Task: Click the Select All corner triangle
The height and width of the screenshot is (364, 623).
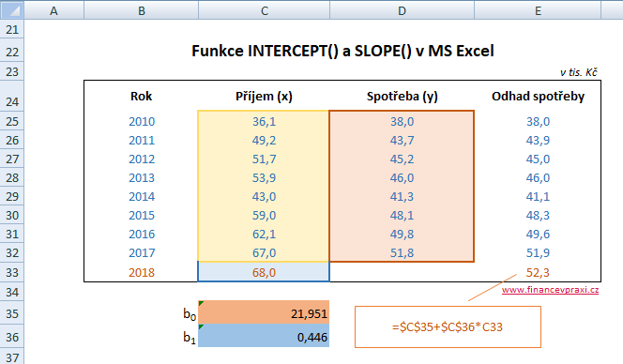Action: point(12,10)
